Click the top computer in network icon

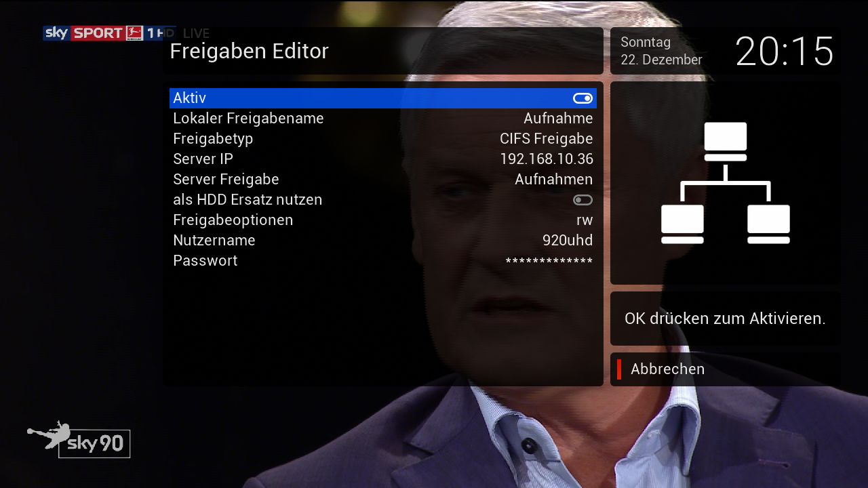[725, 141]
